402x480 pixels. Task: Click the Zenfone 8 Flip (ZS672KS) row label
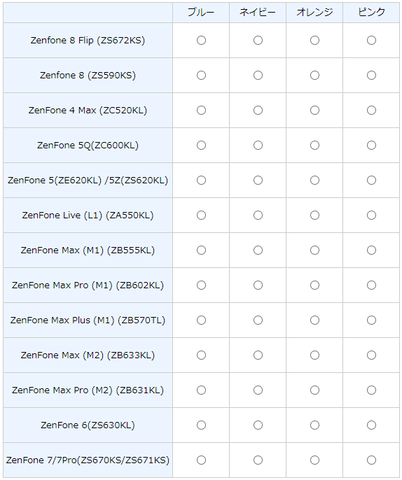88,40
